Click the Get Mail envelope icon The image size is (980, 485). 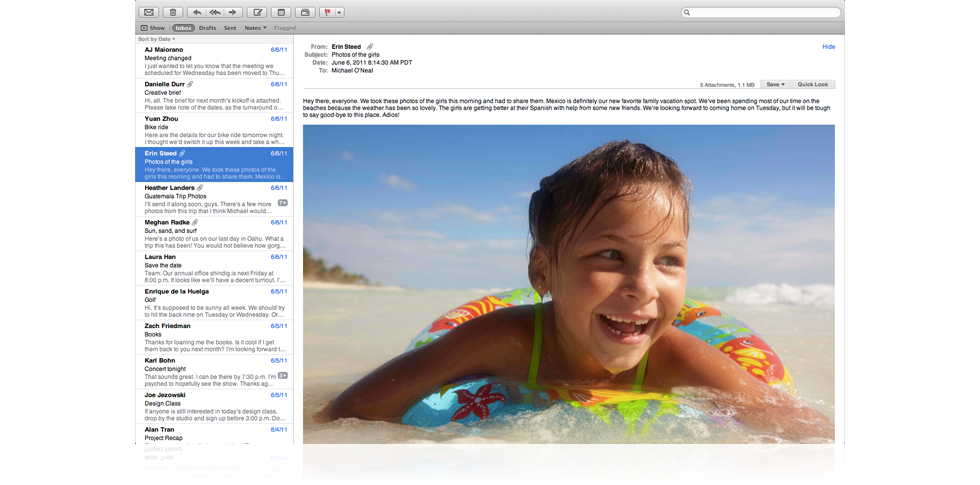tap(149, 13)
